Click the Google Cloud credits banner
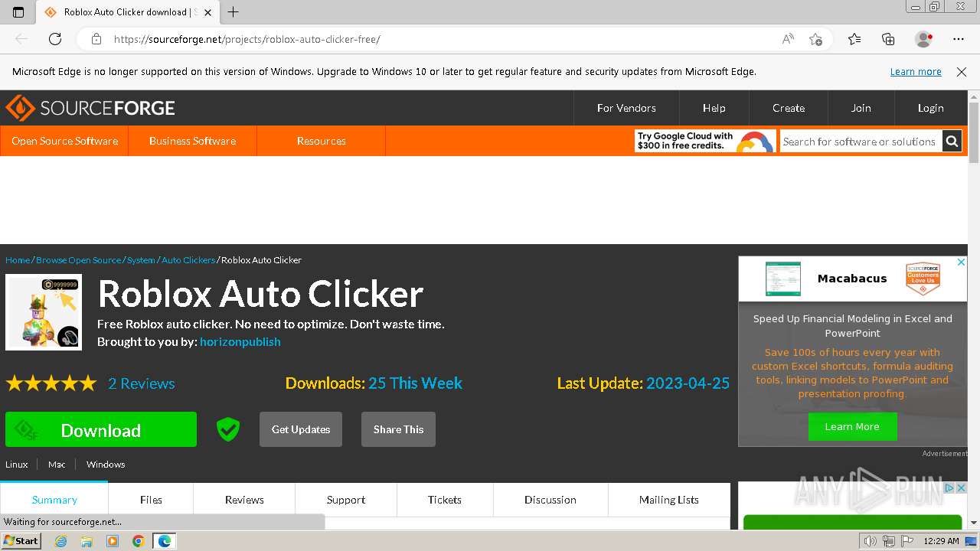The image size is (980, 551). pyautogui.click(x=704, y=141)
